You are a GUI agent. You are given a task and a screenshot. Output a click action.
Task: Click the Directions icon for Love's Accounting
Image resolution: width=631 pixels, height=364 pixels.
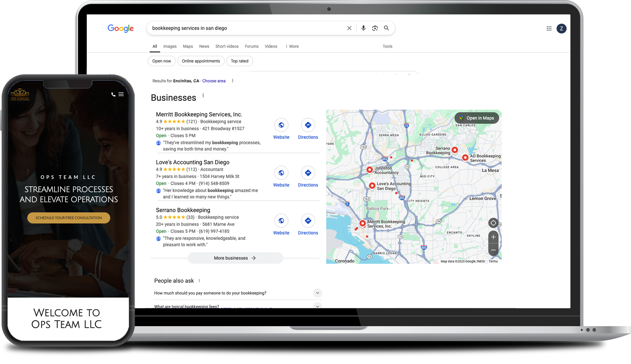[x=308, y=173]
